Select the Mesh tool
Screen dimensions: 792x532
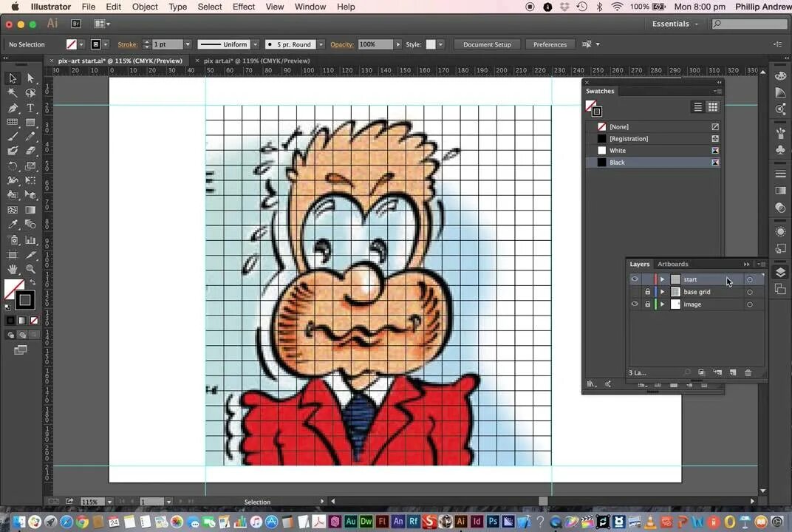(13, 210)
